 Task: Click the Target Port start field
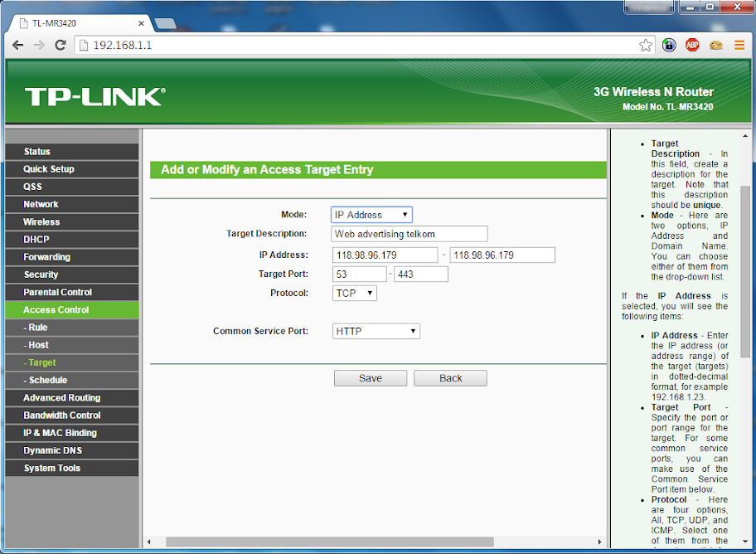click(359, 275)
